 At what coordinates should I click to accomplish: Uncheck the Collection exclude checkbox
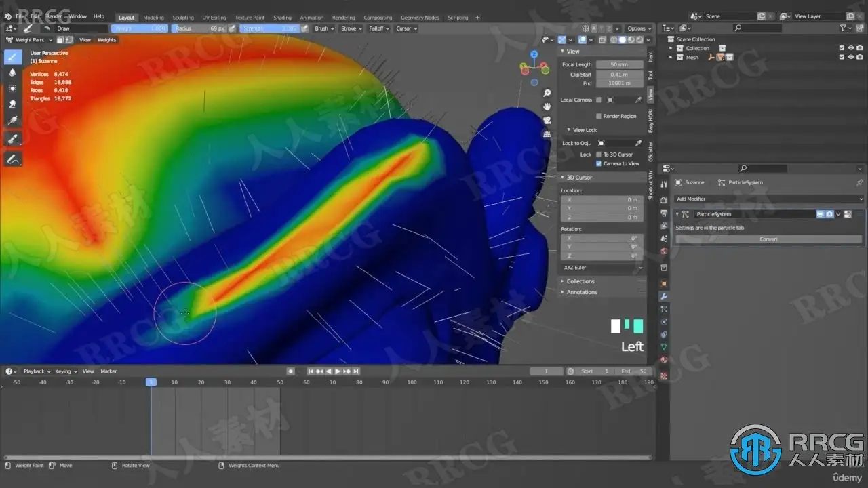[x=842, y=48]
